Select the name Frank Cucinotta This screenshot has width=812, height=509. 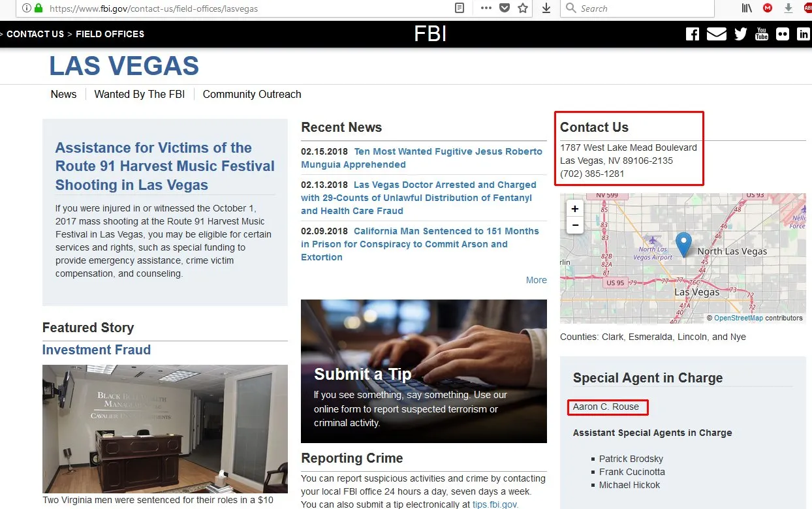coord(632,472)
